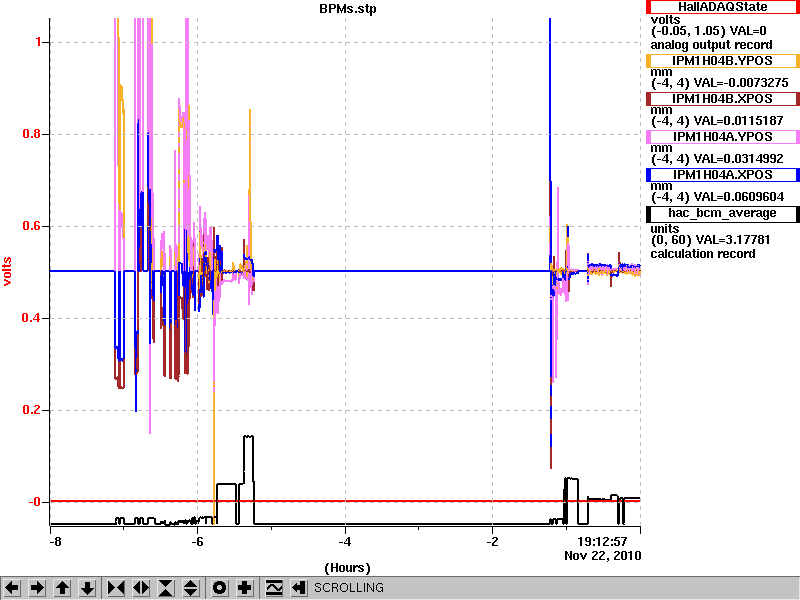This screenshot has width=800, height=600.
Task: Click the 0.4 y-axis tick label
Action: [x=32, y=318]
